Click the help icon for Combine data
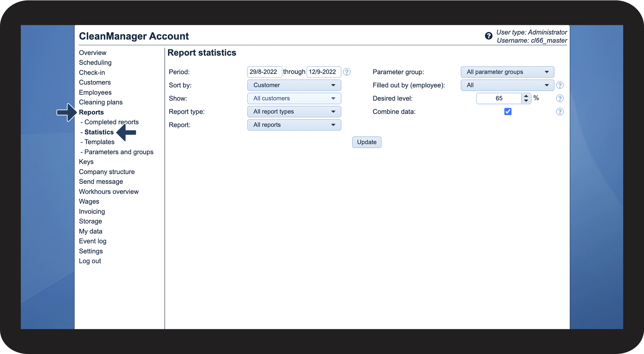 click(x=560, y=112)
